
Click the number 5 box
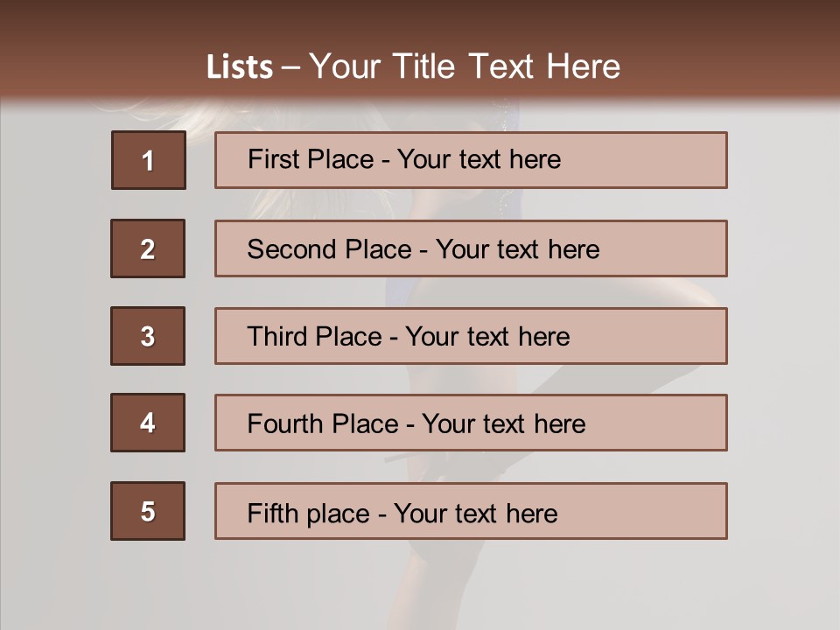pos(148,511)
